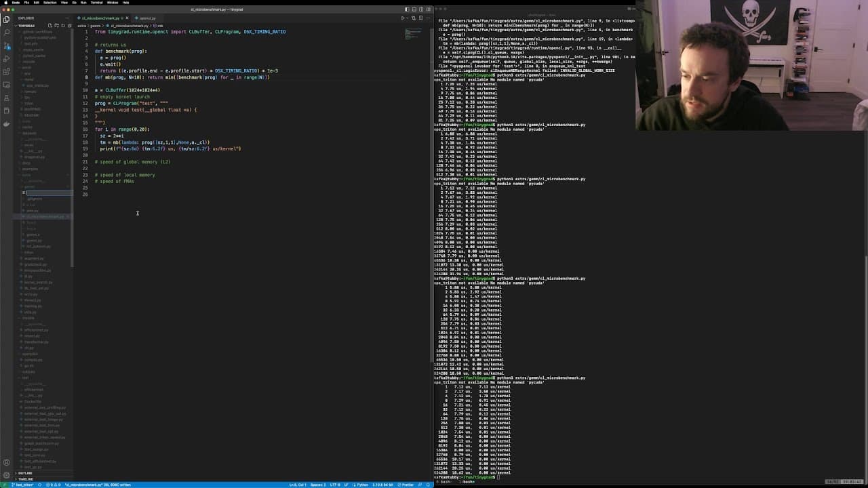
Task: Click the 'mb' symbol breadcrumb
Action: [160, 25]
